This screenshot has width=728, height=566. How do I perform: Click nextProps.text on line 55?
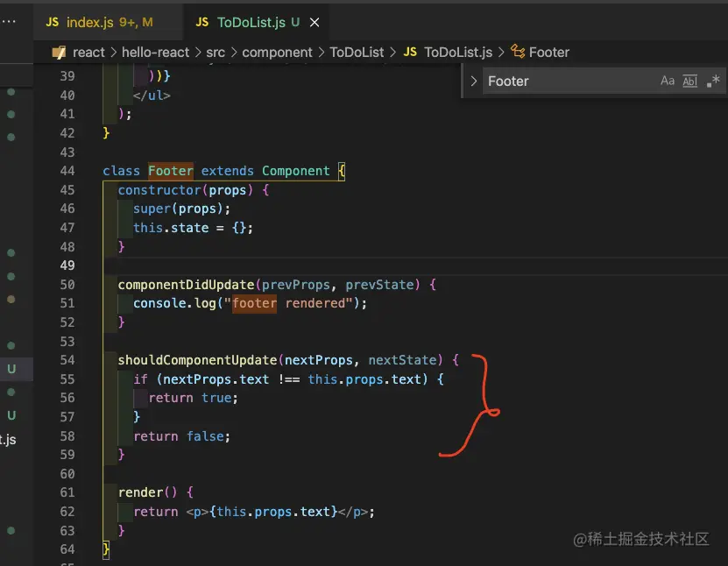click(x=216, y=379)
